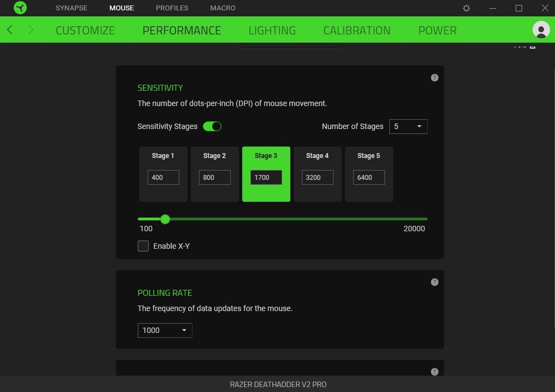Click the Razer Synapse logo icon

point(20,8)
